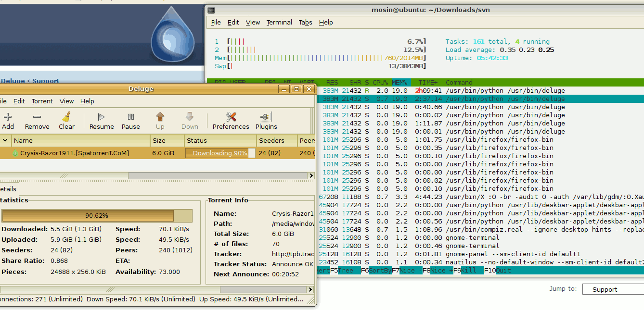The width and height of the screenshot is (644, 310).
Task: Click the Support breadcrumb link on webpage
Action: 46,81
